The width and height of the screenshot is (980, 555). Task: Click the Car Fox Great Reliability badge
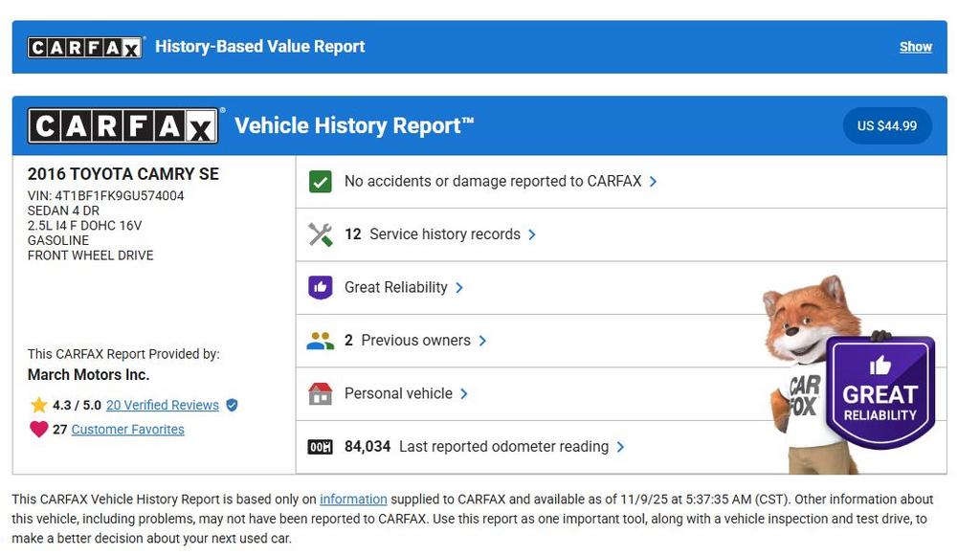(x=880, y=392)
